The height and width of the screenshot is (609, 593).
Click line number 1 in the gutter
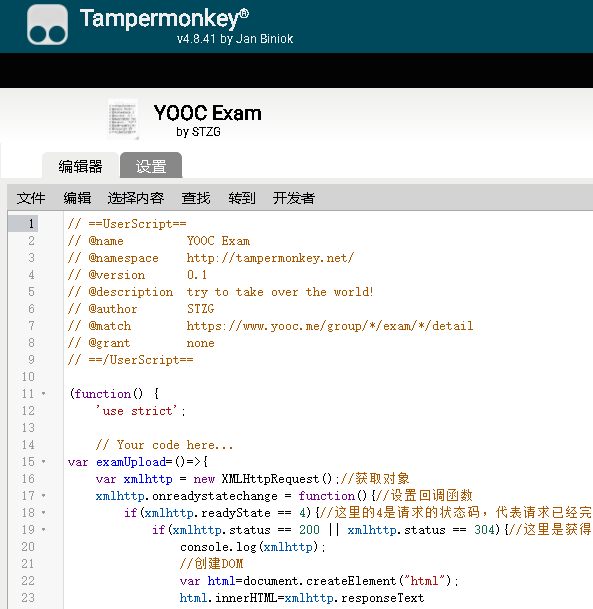(x=31, y=224)
